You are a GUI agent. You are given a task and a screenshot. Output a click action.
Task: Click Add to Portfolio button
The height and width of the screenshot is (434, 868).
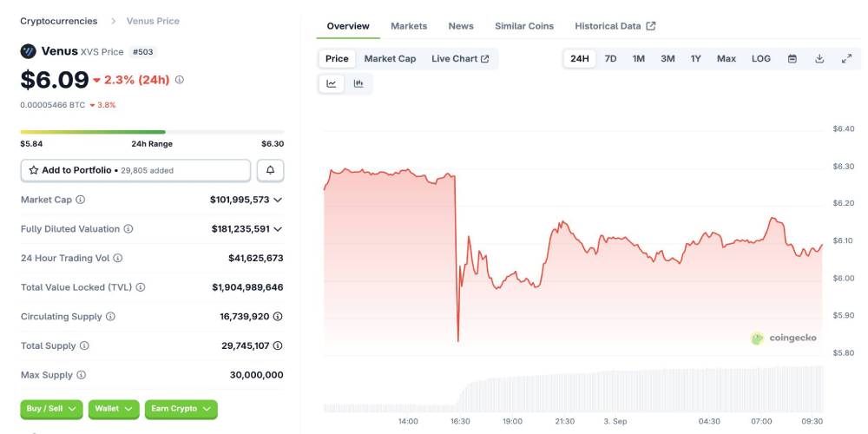pyautogui.click(x=135, y=170)
